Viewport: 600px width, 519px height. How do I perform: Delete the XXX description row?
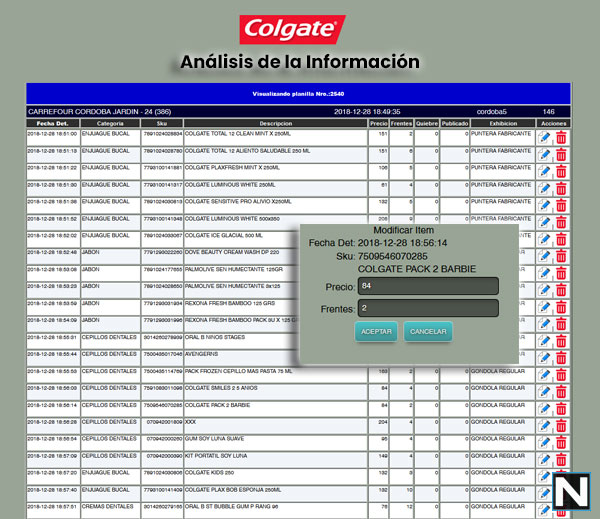point(561,426)
